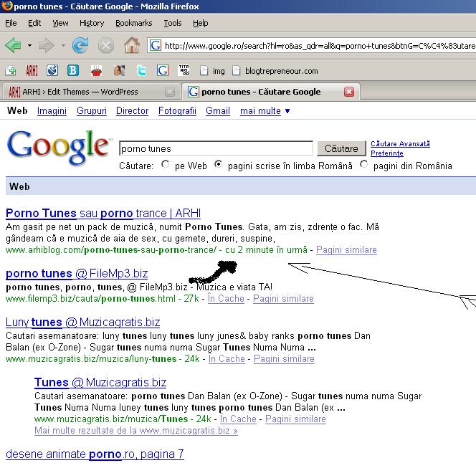Open the Edit menu
476x463 pixels.
tap(34, 23)
